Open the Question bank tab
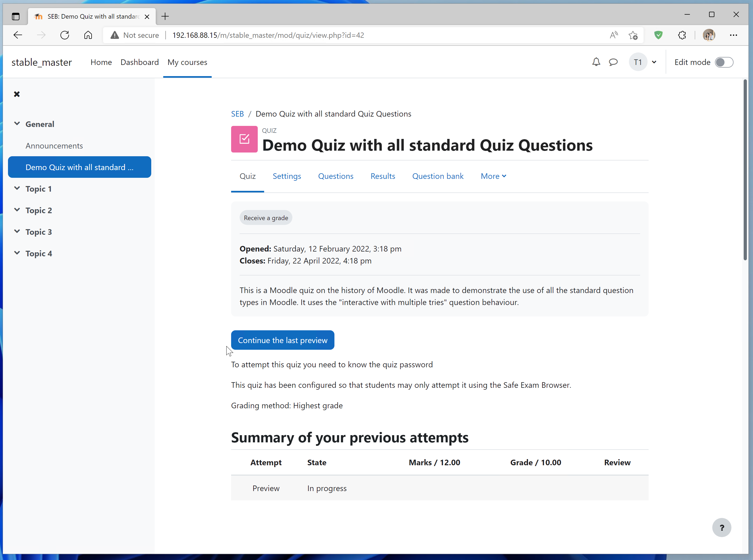The width and height of the screenshot is (753, 560). point(438,176)
